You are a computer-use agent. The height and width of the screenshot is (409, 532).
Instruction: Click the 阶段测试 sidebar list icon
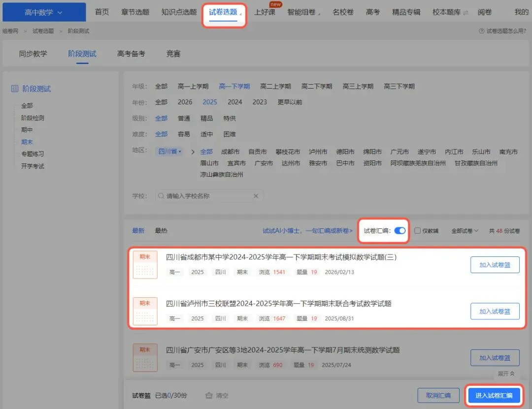point(15,89)
